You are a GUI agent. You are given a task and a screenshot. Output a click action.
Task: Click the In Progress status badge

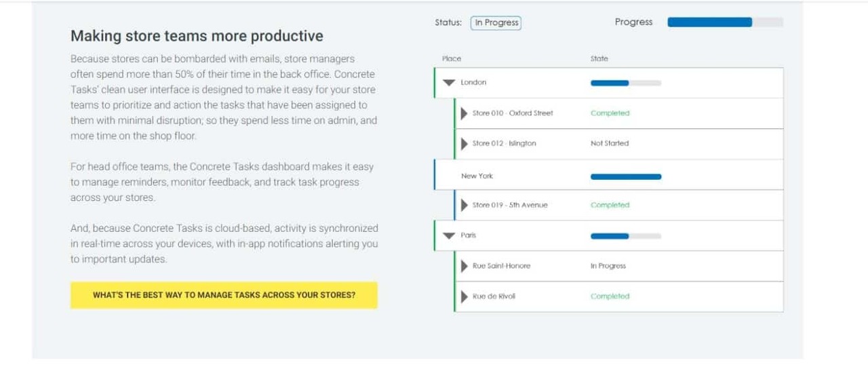496,23
